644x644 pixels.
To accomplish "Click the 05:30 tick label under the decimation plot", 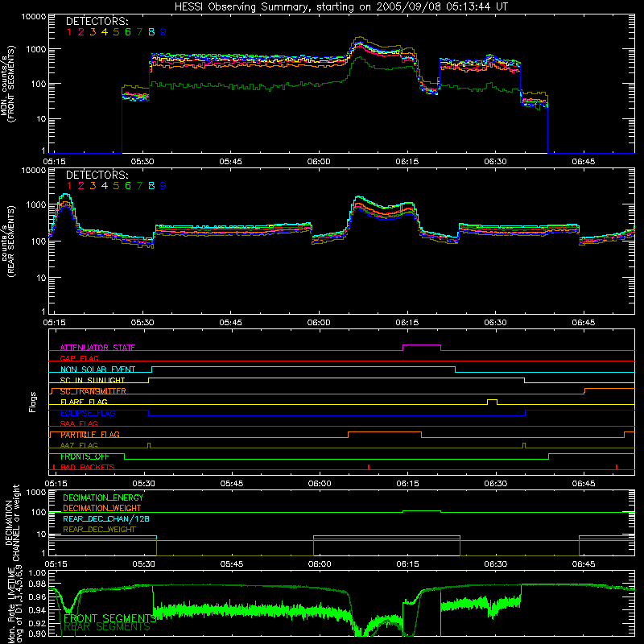I will [x=144, y=564].
